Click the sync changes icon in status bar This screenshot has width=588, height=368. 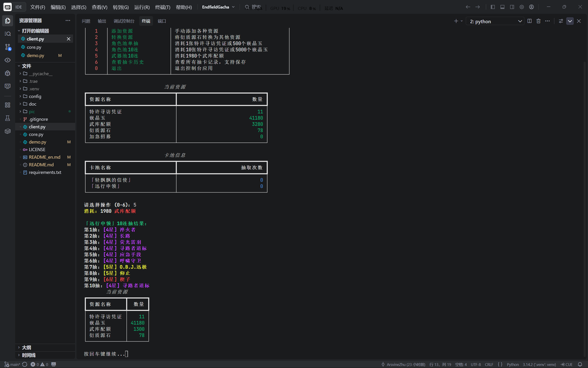[x=25, y=364]
